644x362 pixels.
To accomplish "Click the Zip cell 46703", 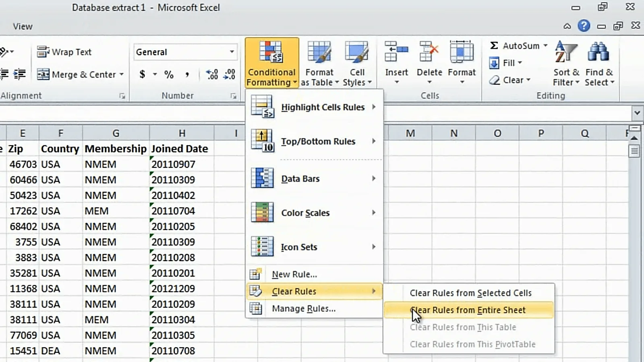I will coord(23,165).
